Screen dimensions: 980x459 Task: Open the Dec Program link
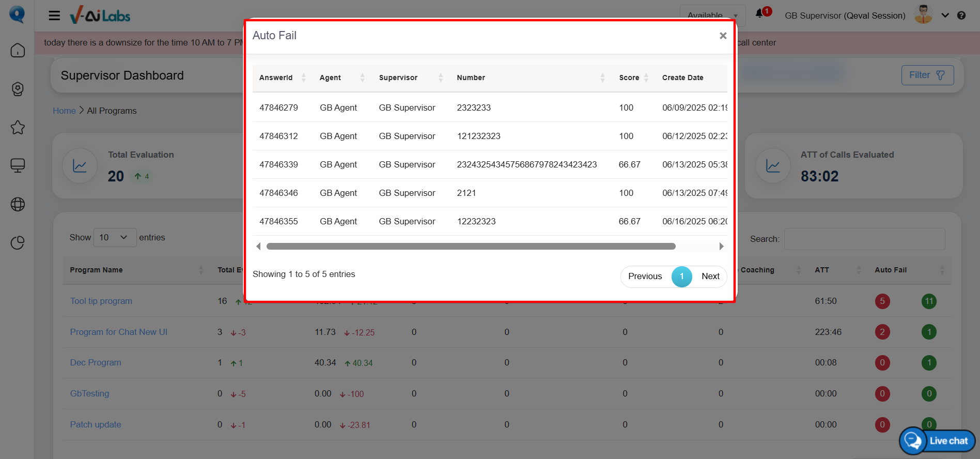pyautogui.click(x=96, y=362)
